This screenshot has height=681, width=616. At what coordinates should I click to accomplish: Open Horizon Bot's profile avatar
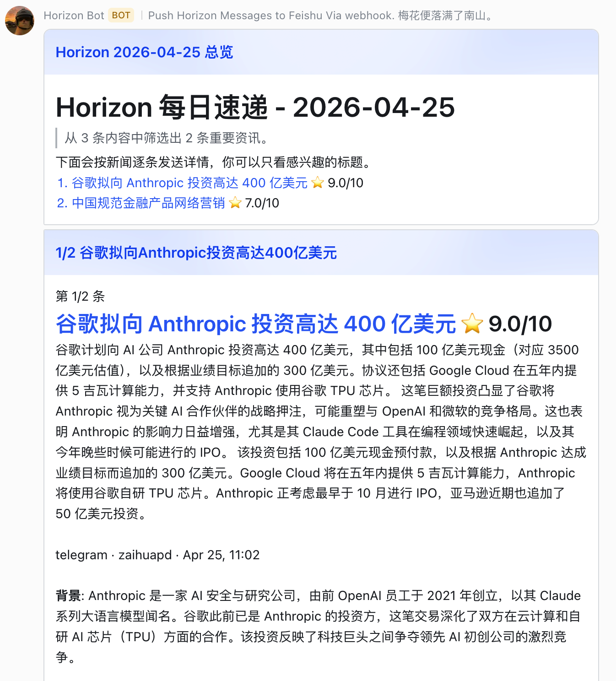[x=20, y=21]
